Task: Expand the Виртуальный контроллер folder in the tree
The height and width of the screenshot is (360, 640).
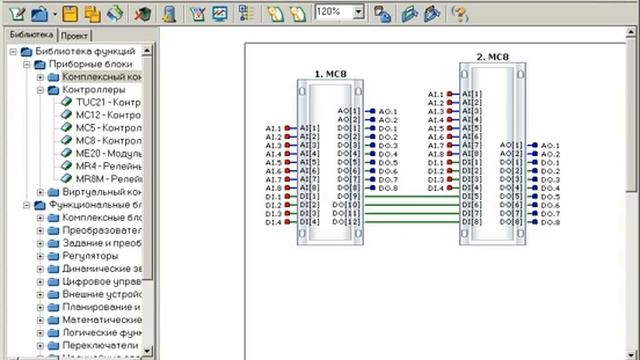Action: pyautogui.click(x=40, y=192)
